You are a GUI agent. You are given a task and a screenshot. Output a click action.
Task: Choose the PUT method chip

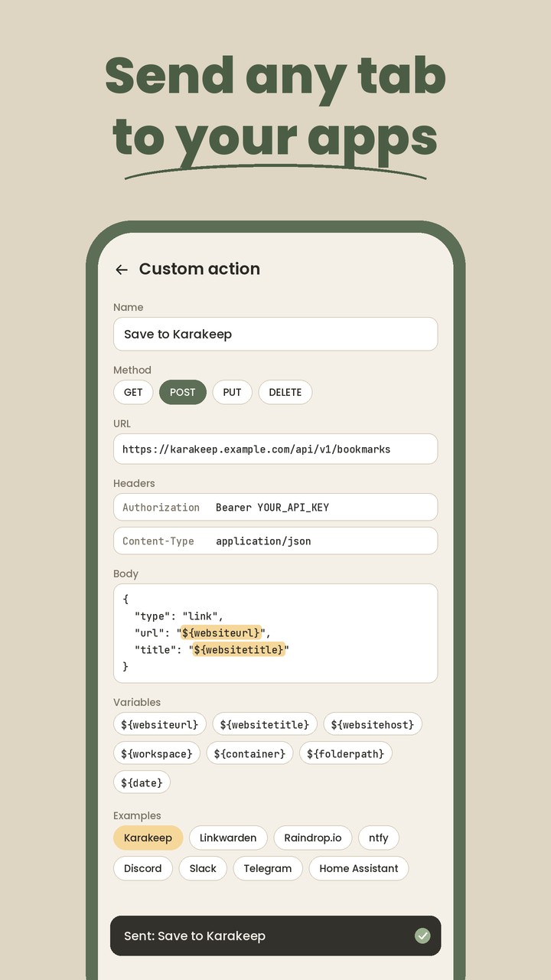232,392
